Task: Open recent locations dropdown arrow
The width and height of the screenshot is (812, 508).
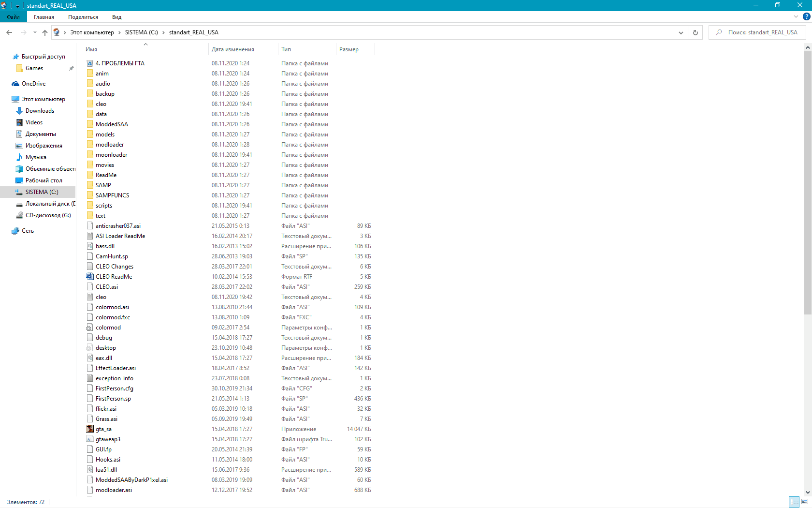Action: tap(35, 32)
